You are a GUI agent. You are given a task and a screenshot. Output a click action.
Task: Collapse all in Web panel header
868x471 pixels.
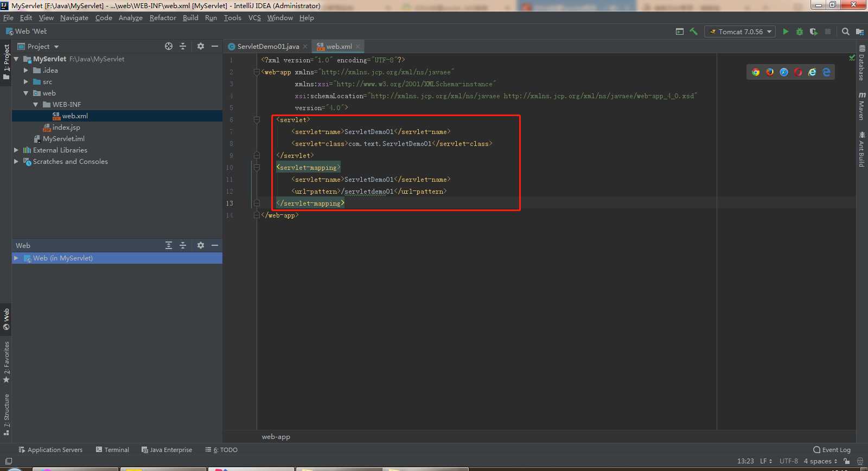183,245
